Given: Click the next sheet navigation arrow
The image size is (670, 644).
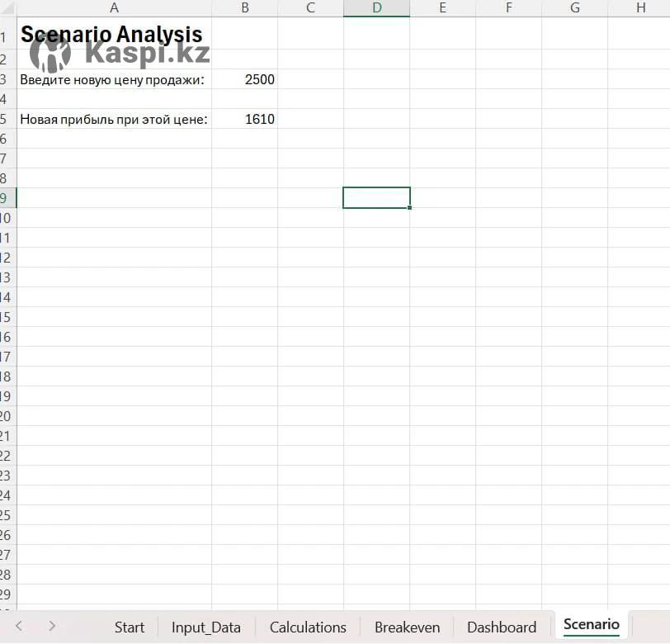Looking at the screenshot, I should 52,626.
